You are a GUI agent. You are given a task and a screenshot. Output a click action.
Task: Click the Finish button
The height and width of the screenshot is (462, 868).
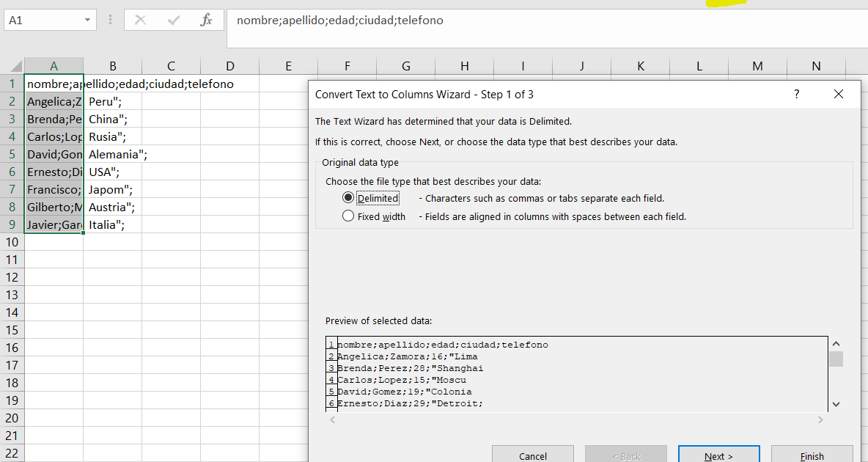pyautogui.click(x=812, y=455)
